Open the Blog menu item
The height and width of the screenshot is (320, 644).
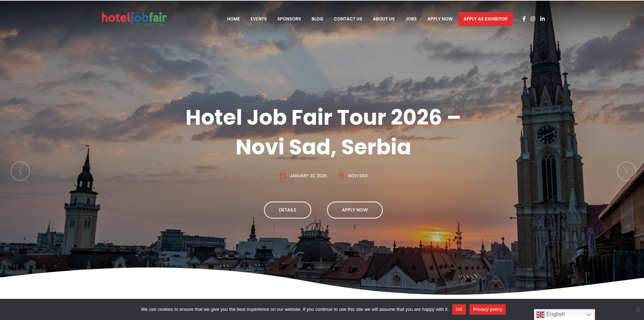point(317,19)
